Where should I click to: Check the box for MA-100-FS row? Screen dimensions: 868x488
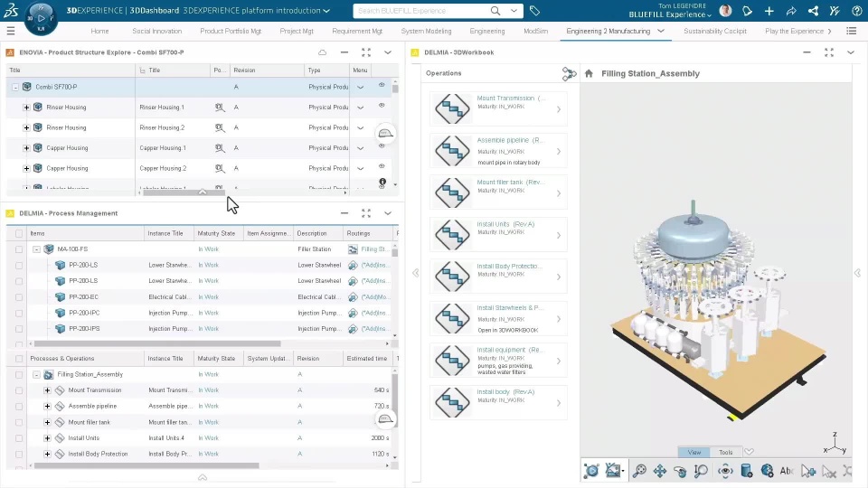click(19, 249)
